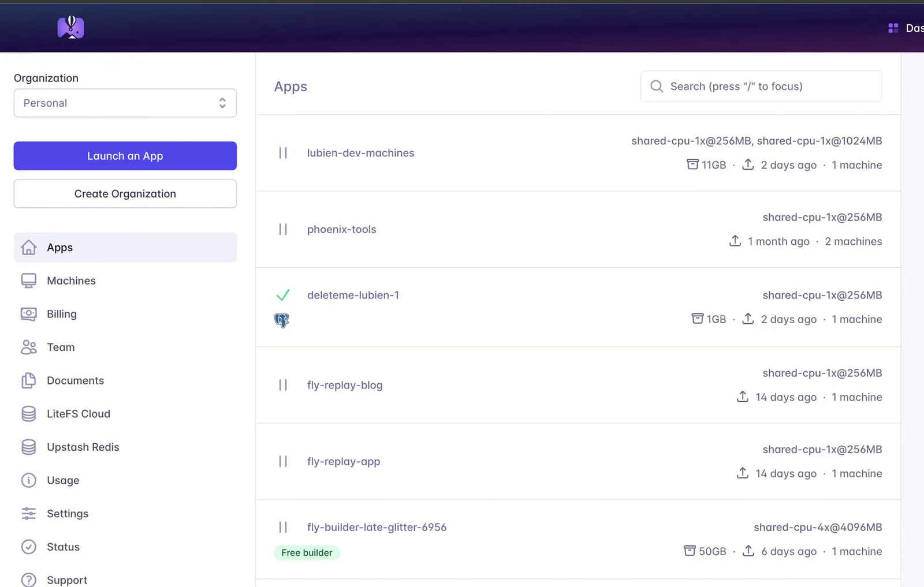Open the phoenix-tools app
Screen dimensions: 924x587
341,229
